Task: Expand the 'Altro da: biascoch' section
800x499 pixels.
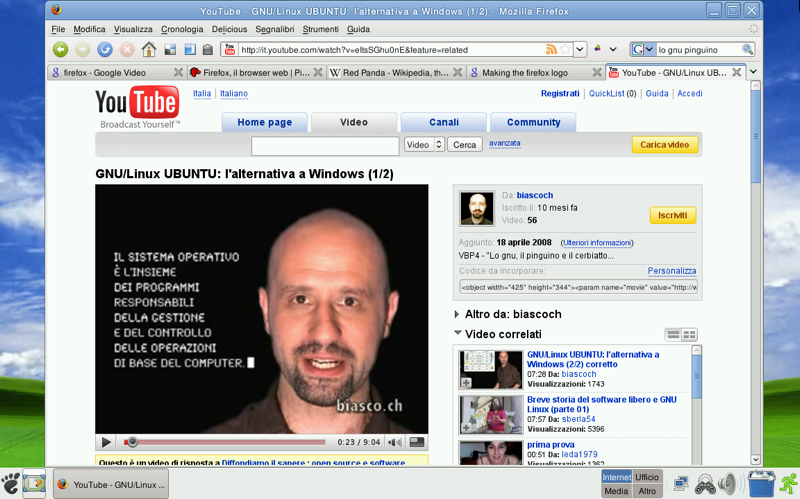Action: pyautogui.click(x=457, y=314)
